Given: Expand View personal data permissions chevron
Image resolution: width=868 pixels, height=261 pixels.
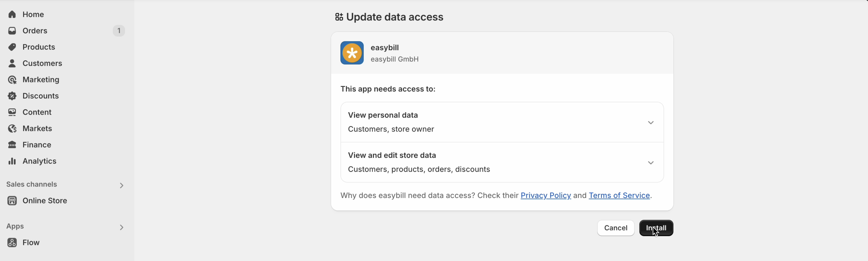Looking at the screenshot, I should click(651, 123).
